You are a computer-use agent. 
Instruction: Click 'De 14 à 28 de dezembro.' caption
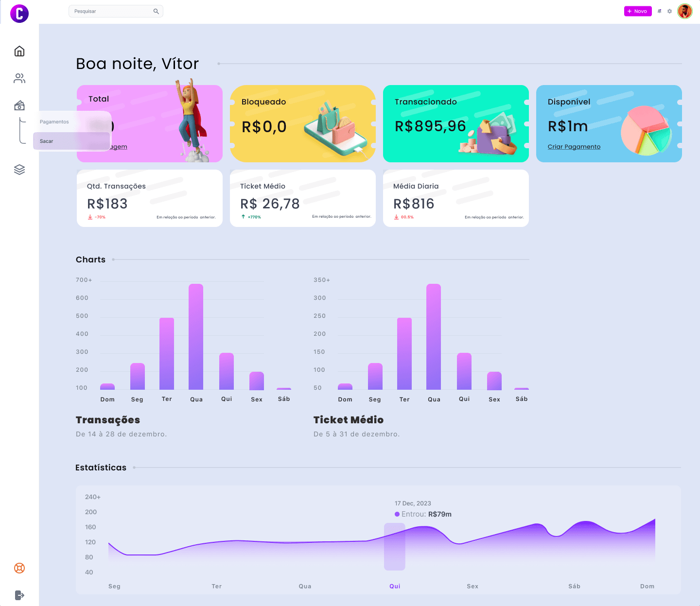click(122, 434)
